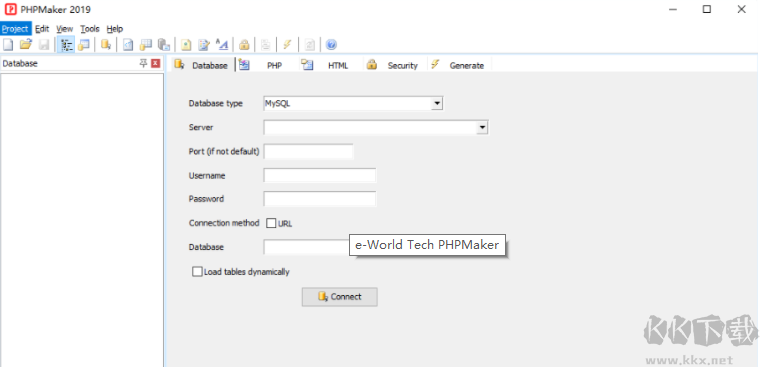Toggle the highlighted tree list pane icon
The width and height of the screenshot is (760, 367).
(66, 45)
